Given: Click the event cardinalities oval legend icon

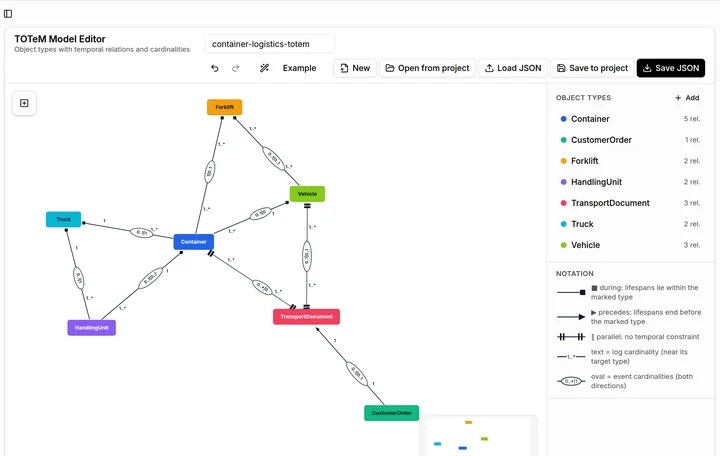Looking at the screenshot, I should pos(571,381).
